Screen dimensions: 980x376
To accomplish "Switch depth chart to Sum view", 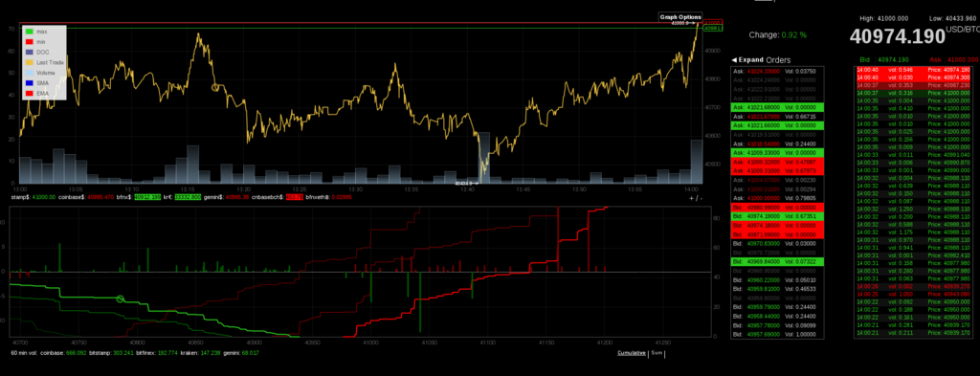I will pyautogui.click(x=657, y=353).
